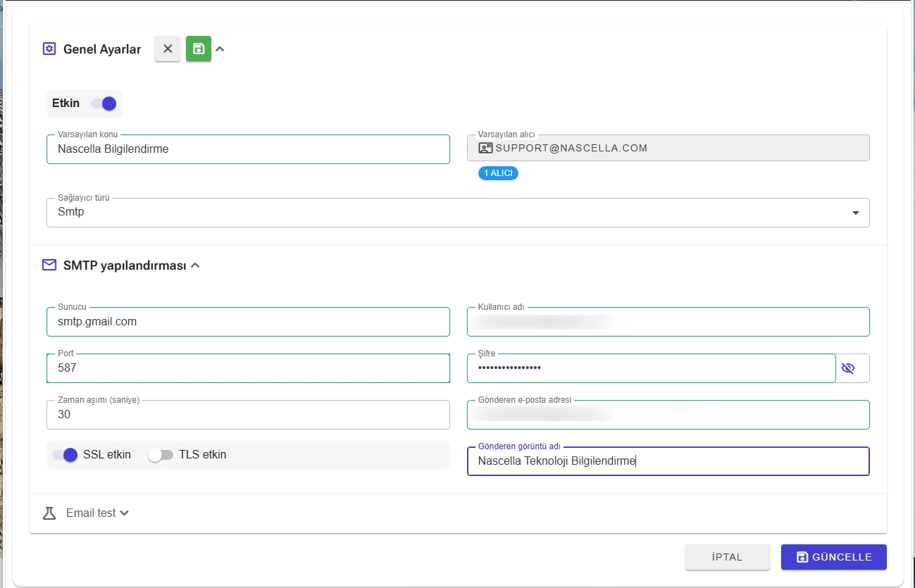This screenshot has height=588, width=915.
Task: Toggle the Etkin switch
Action: tap(104, 104)
